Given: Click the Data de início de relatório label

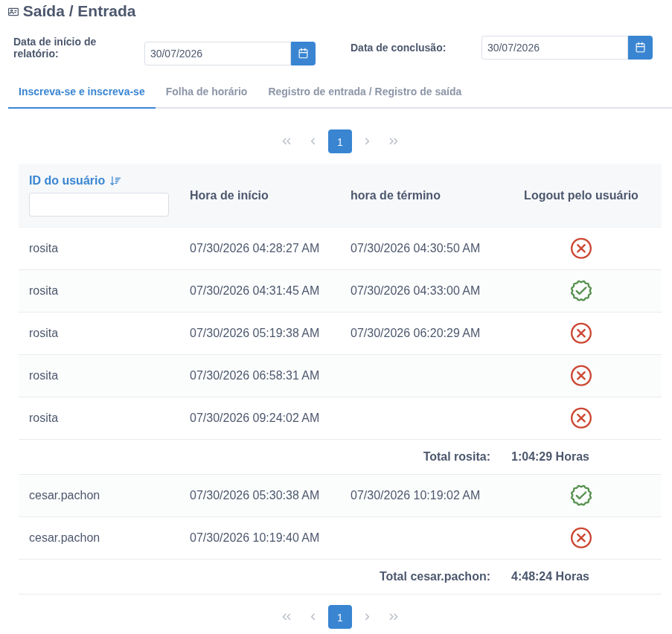Looking at the screenshot, I should click(55, 48).
